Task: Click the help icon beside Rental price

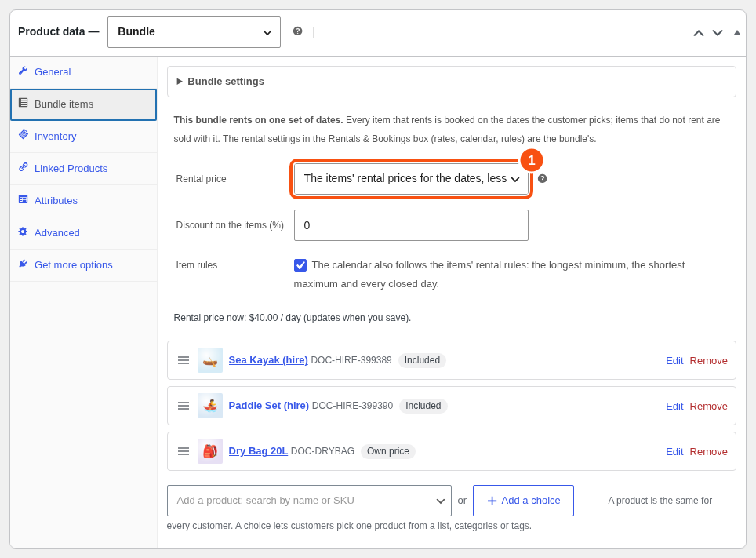Action: pos(542,179)
